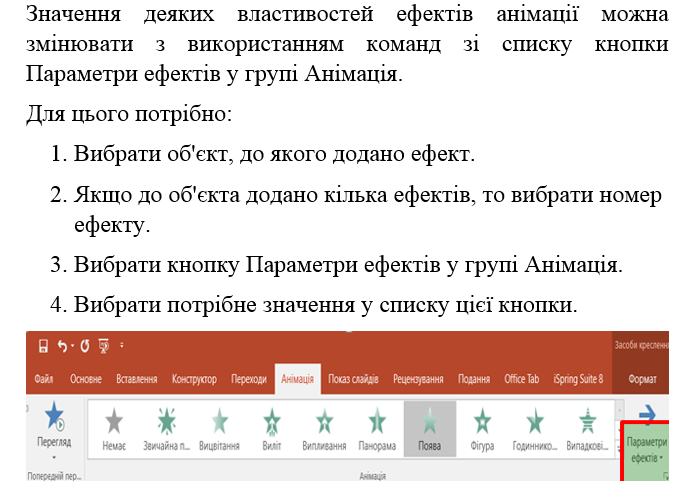The image size is (694, 496).
Task: Click list item 'Вибрати кнопку Параметри ефектів'
Action: point(348,265)
